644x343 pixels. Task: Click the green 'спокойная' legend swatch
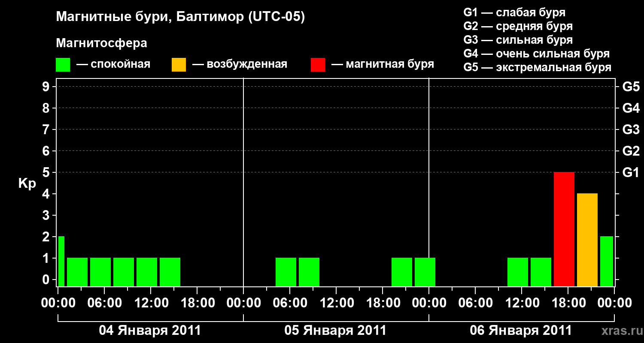pos(63,65)
